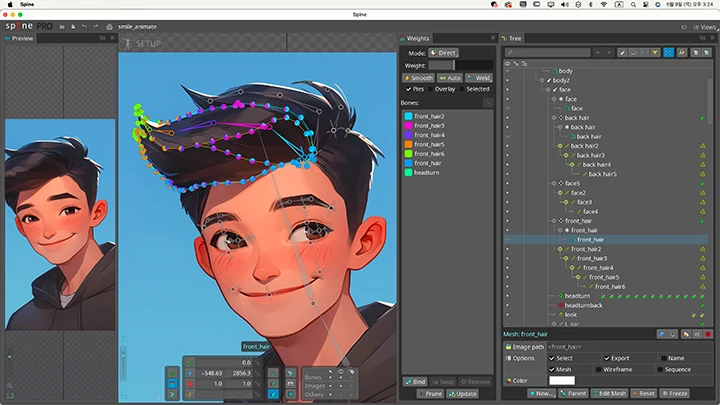The height and width of the screenshot is (405, 720).
Task: Click the Freeze button
Action: point(675,394)
